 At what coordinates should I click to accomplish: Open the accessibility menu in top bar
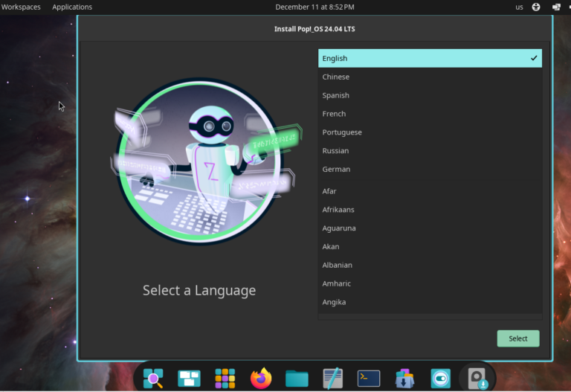coord(537,7)
